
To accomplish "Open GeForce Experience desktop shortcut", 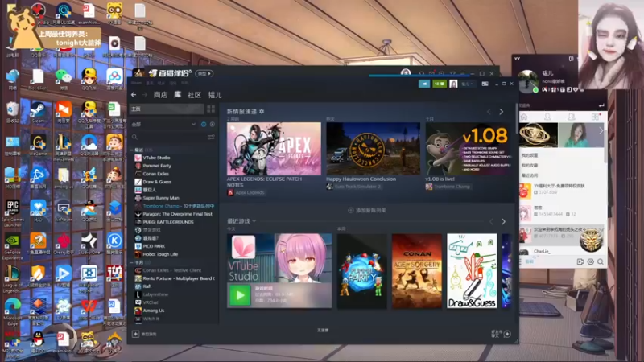I will [x=13, y=246].
